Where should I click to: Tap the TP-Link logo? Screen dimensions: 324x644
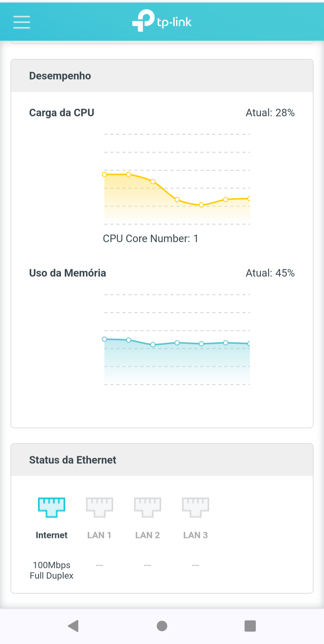[x=162, y=21]
